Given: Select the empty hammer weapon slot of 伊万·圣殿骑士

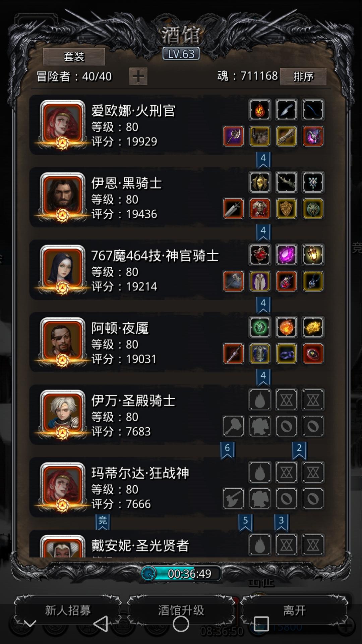Looking at the screenshot, I should point(233,426).
